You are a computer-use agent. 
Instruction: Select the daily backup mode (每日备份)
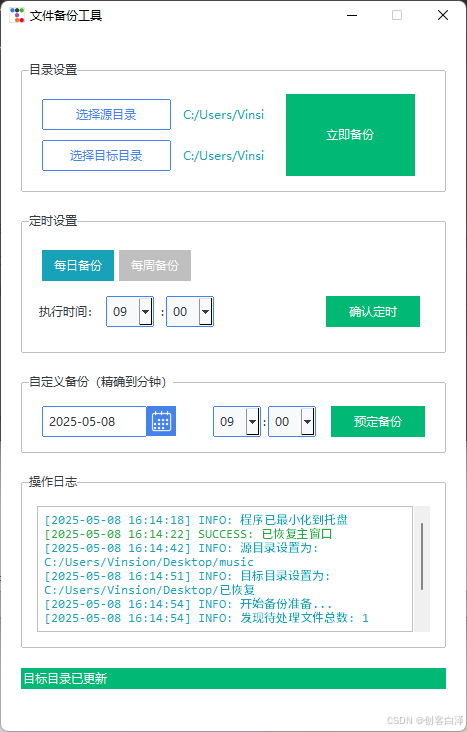tap(78, 266)
